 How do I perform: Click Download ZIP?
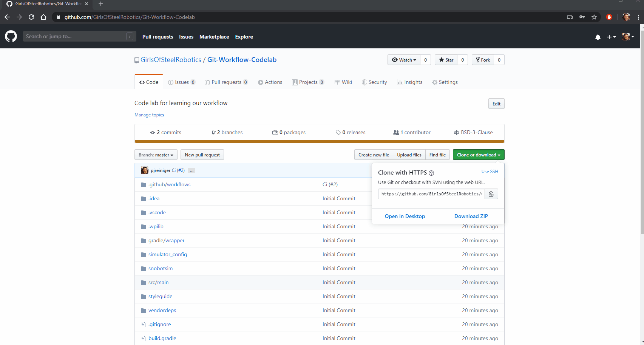(471, 216)
